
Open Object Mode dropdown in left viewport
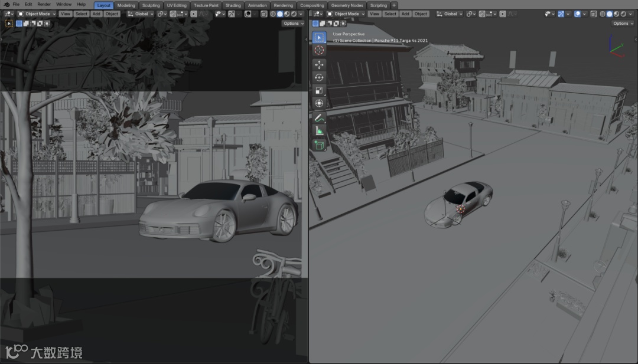[37, 14]
